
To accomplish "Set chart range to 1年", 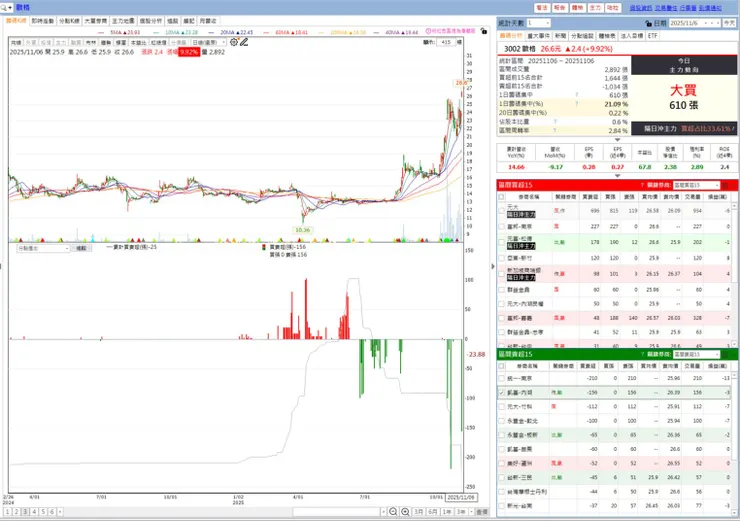I will (446, 512).
